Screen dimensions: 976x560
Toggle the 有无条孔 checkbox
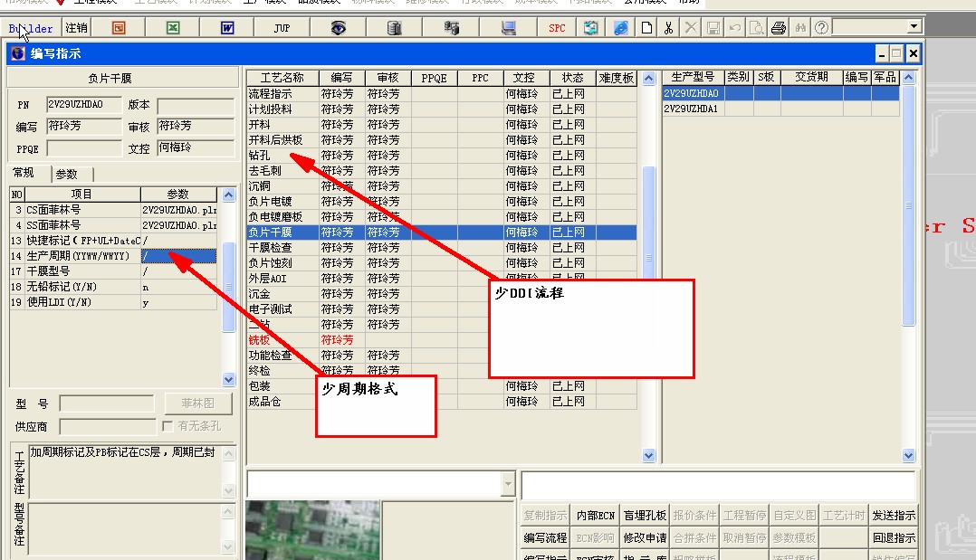click(x=167, y=426)
